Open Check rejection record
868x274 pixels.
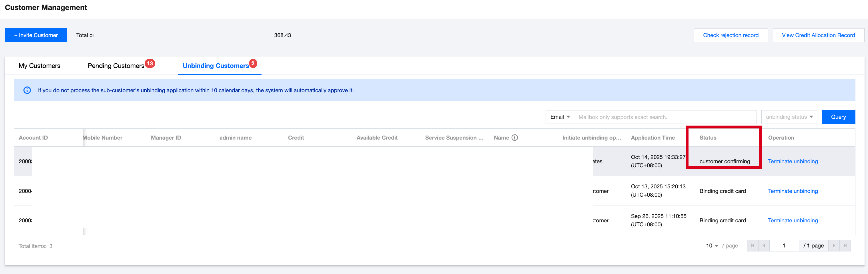click(x=731, y=35)
